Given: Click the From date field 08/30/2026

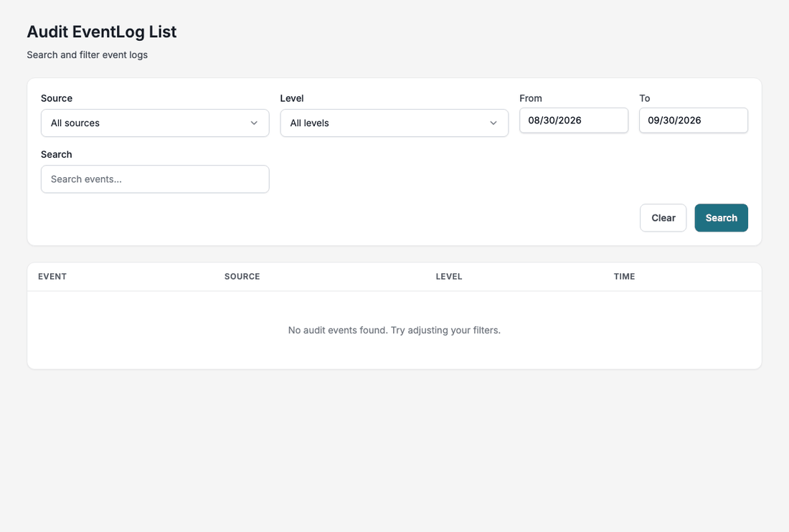Looking at the screenshot, I should coord(574,120).
